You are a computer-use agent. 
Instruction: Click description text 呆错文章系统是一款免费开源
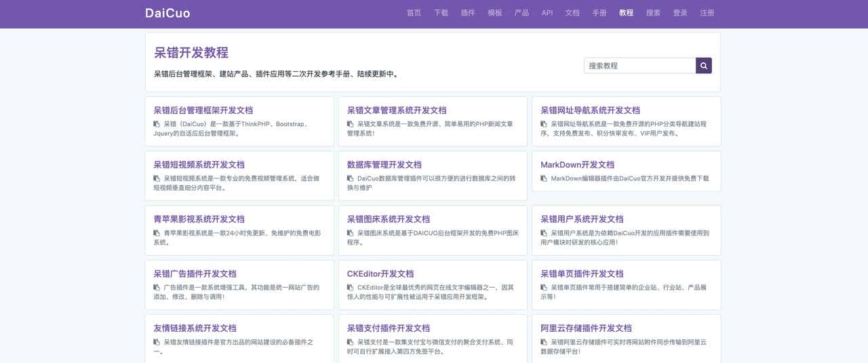pos(430,128)
